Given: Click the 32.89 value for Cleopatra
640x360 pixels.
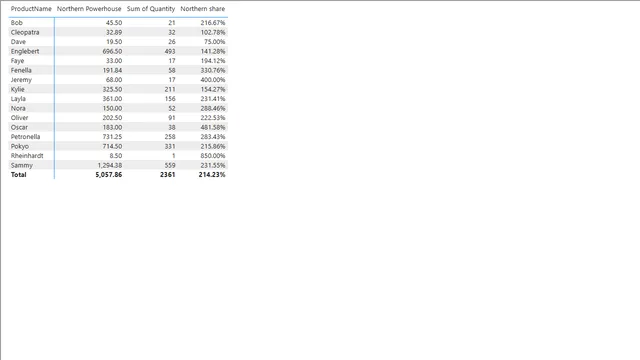Looking at the screenshot, I should [x=114, y=32].
